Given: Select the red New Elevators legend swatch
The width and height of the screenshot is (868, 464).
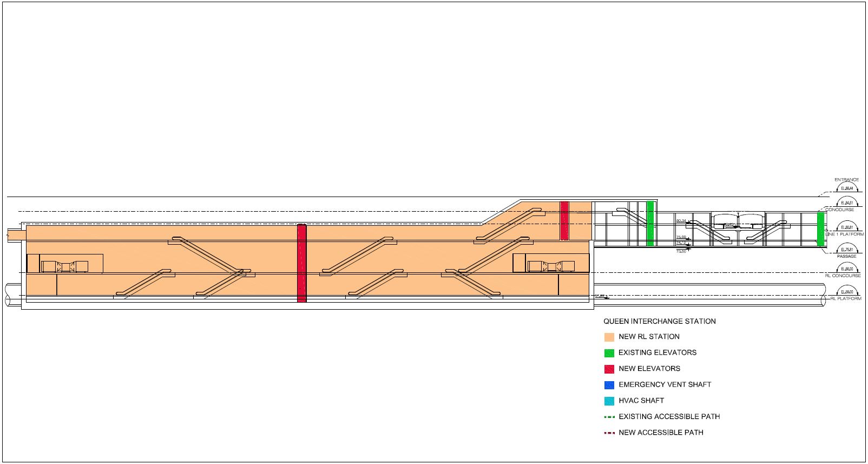Looking at the screenshot, I should tap(609, 369).
